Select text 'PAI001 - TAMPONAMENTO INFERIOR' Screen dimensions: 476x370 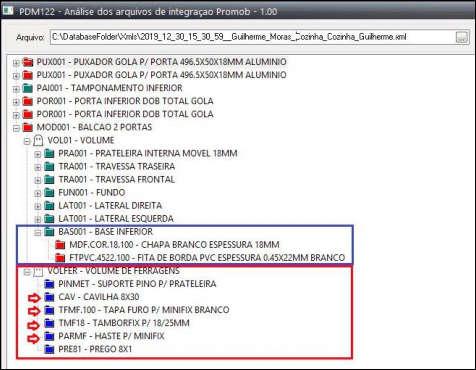[x=110, y=88]
